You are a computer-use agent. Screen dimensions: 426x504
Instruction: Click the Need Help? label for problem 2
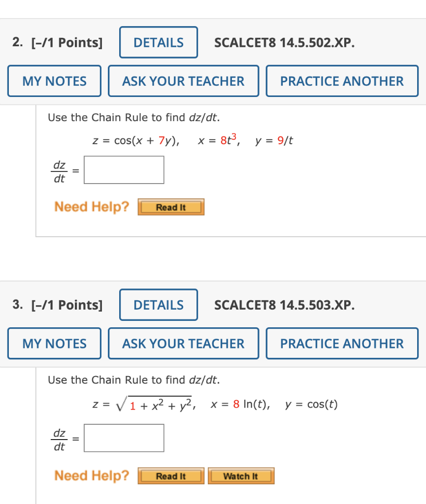91,207
